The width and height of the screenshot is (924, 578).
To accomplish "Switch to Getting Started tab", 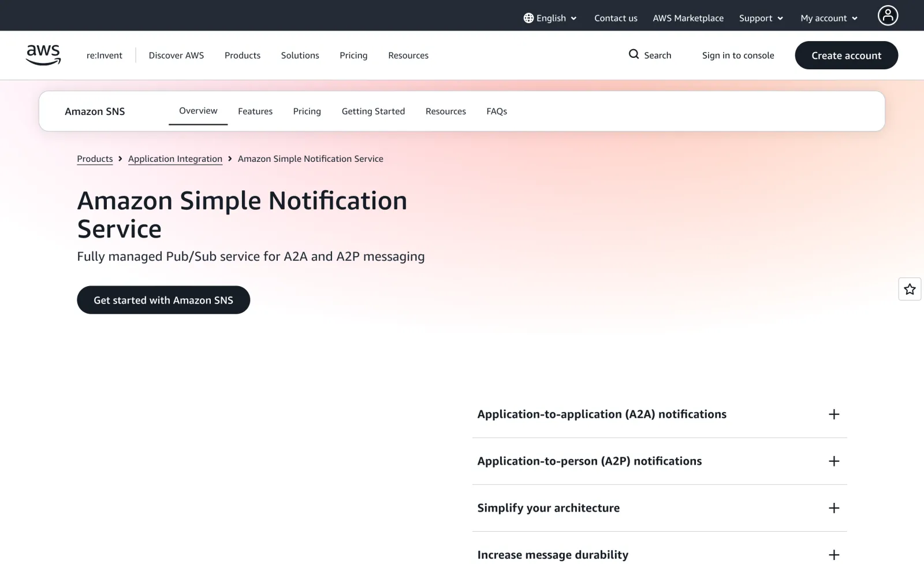I will coord(373,111).
